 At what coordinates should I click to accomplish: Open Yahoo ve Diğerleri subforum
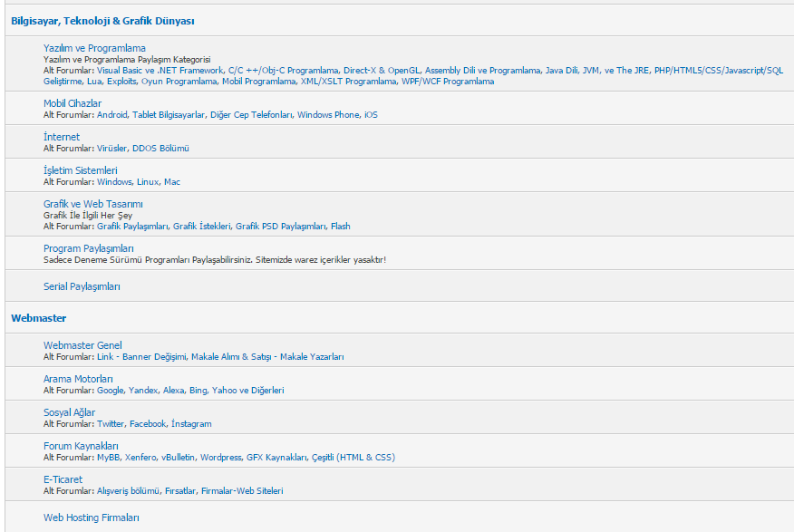(x=247, y=391)
